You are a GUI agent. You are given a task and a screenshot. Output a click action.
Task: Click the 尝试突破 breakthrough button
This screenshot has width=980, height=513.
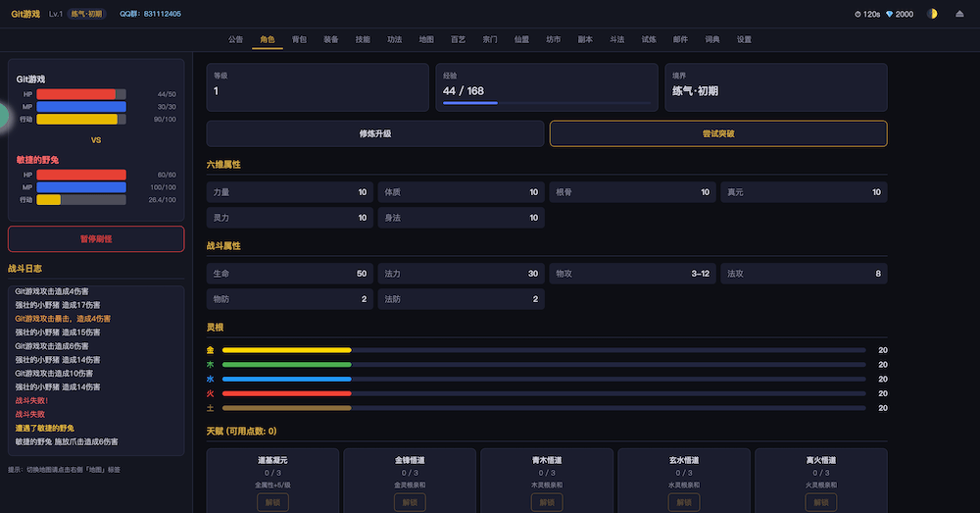(718, 133)
